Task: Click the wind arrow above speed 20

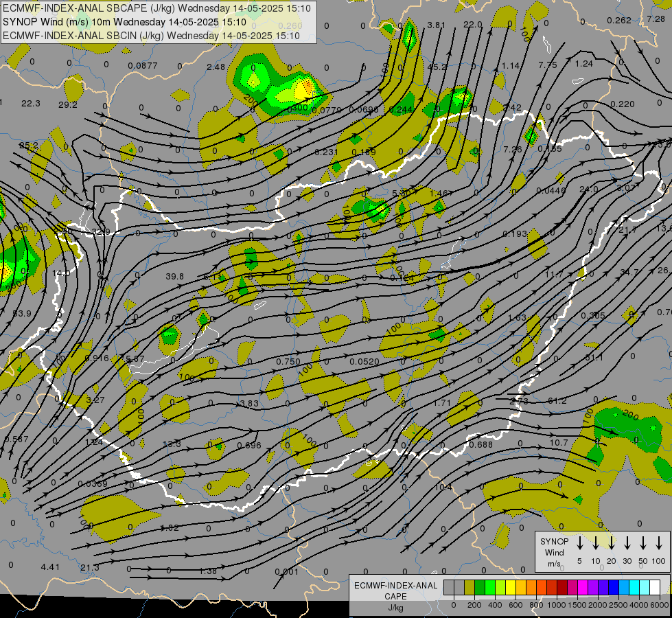Action: (611, 543)
